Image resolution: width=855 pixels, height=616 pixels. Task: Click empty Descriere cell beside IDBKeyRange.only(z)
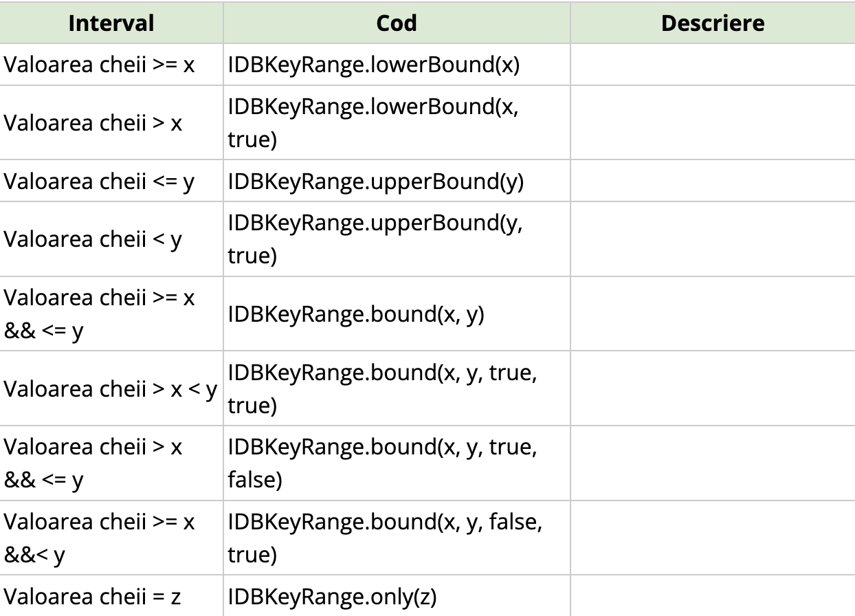[713, 596]
